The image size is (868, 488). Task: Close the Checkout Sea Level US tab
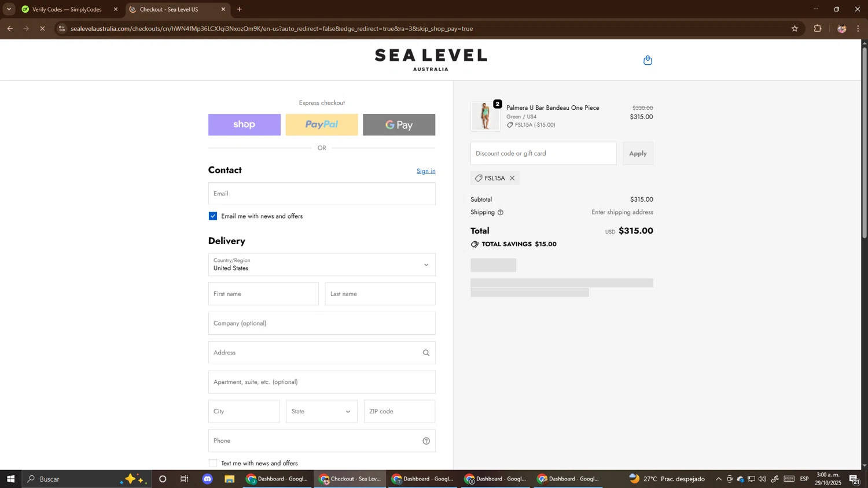(223, 9)
